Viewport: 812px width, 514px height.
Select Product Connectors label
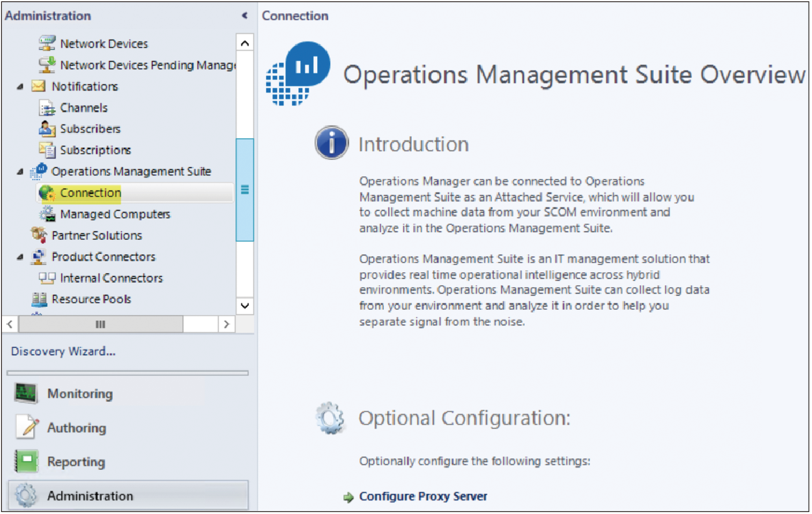click(x=104, y=257)
